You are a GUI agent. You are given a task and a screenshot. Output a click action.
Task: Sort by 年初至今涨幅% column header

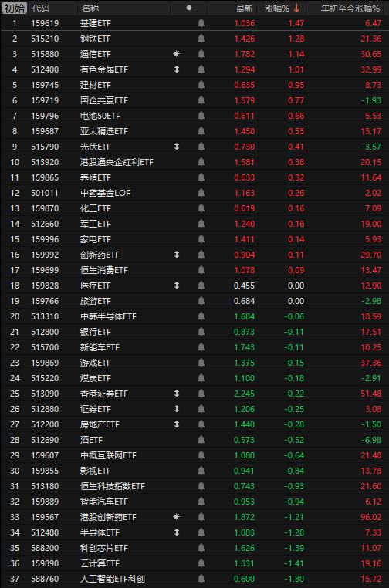point(350,8)
